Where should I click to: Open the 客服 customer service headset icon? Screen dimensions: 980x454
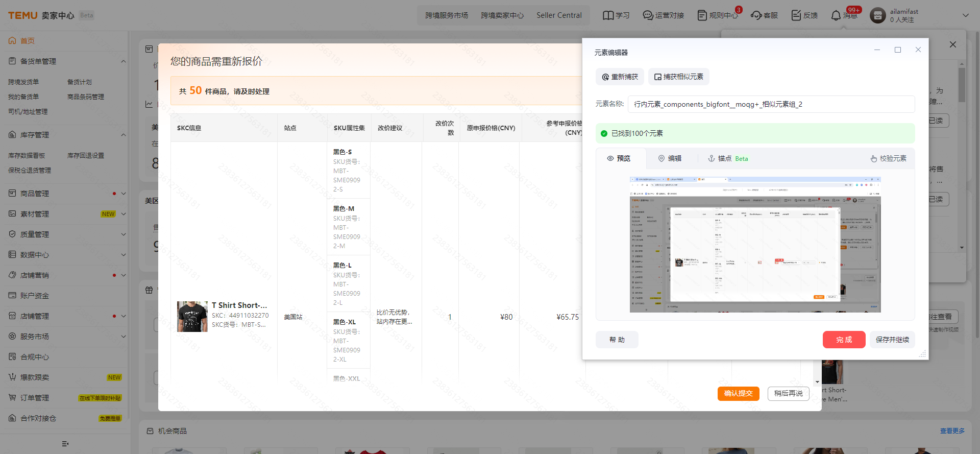click(x=756, y=16)
